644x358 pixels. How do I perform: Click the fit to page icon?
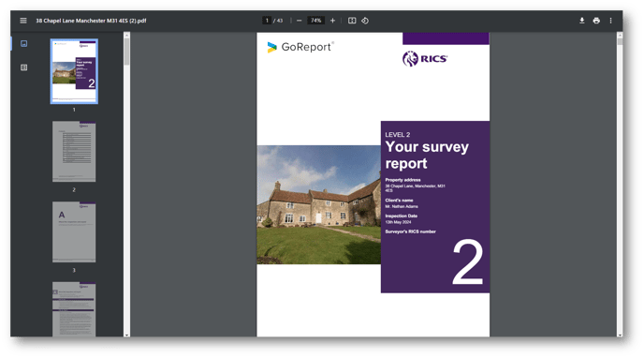pos(352,21)
